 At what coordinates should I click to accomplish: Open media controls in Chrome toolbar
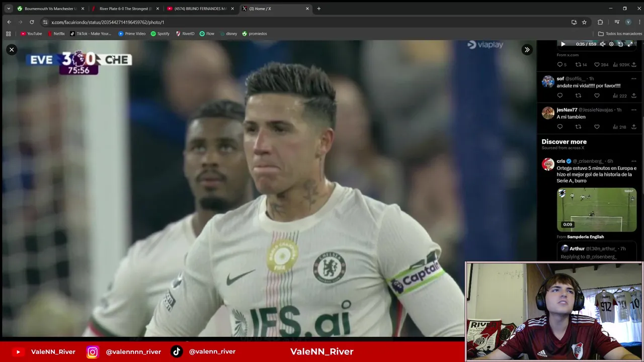pyautogui.click(x=617, y=22)
